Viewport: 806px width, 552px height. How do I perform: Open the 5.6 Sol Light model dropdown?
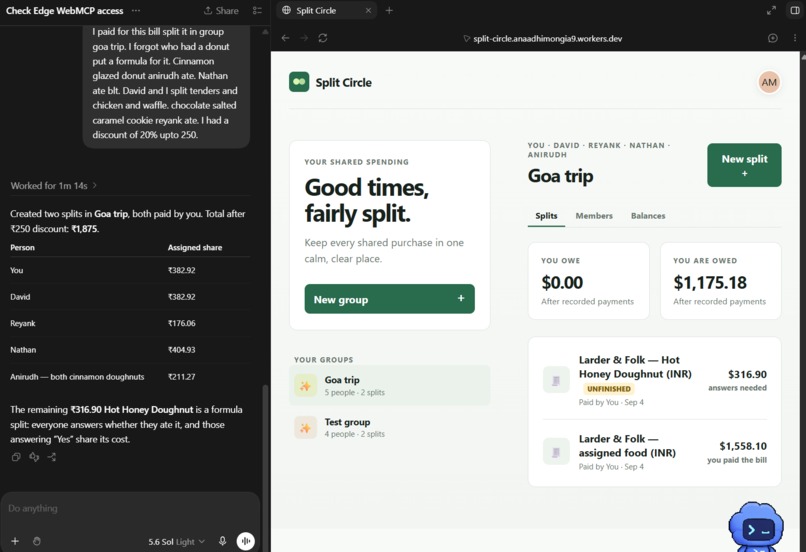pyautogui.click(x=176, y=542)
